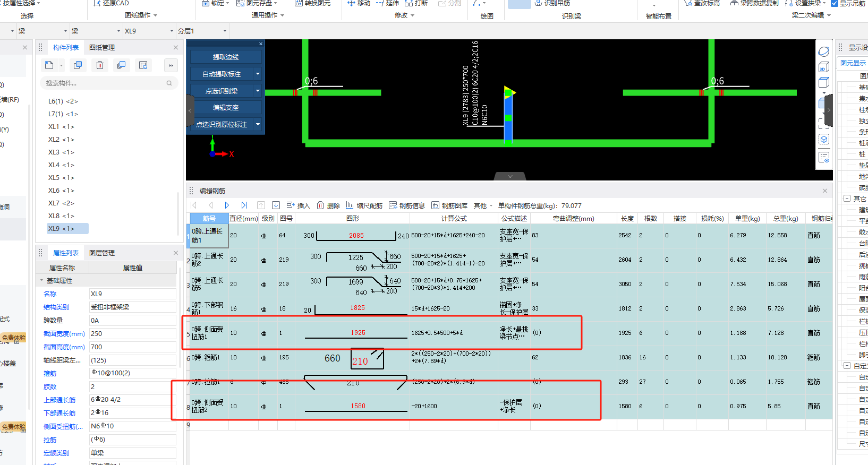Click Delete in rebar editor toolbar
The width and height of the screenshot is (868, 465).
click(x=328, y=205)
